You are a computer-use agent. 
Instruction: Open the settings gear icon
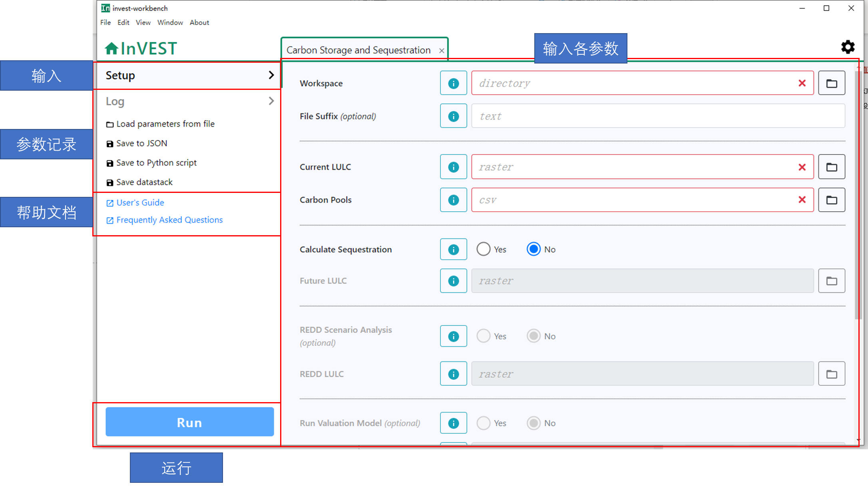pyautogui.click(x=847, y=47)
